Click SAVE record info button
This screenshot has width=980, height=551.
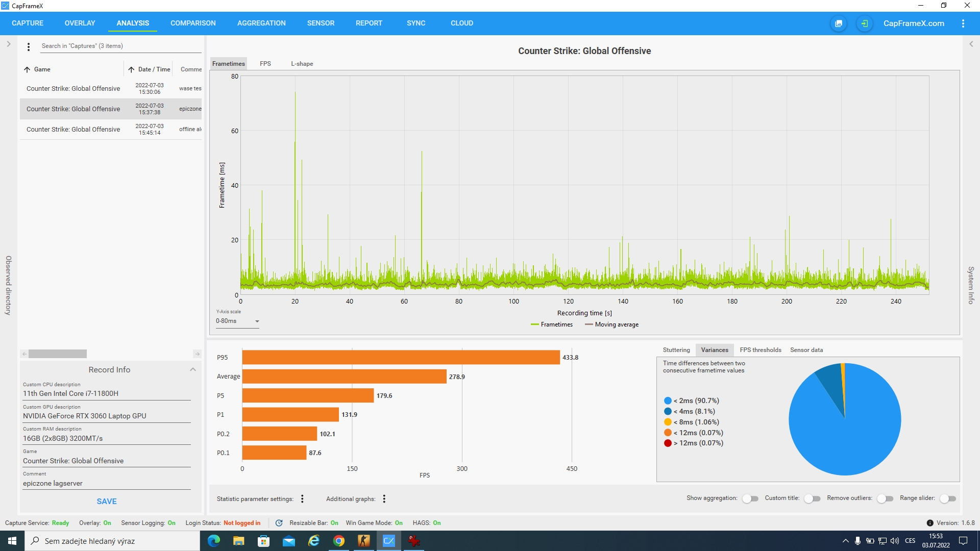[x=107, y=502]
